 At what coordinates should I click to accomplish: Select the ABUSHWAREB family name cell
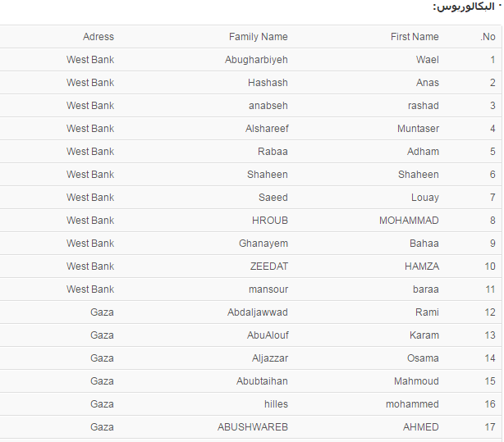[252, 427]
